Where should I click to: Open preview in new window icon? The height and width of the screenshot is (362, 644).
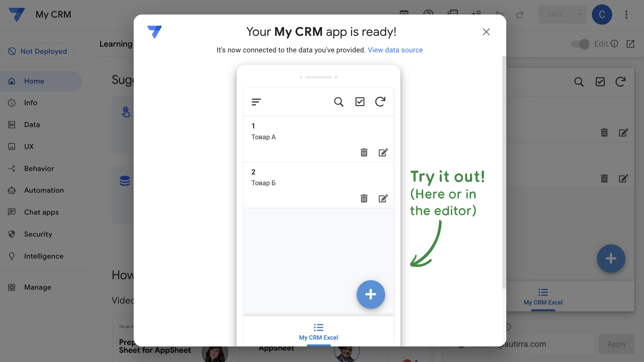pyautogui.click(x=630, y=44)
